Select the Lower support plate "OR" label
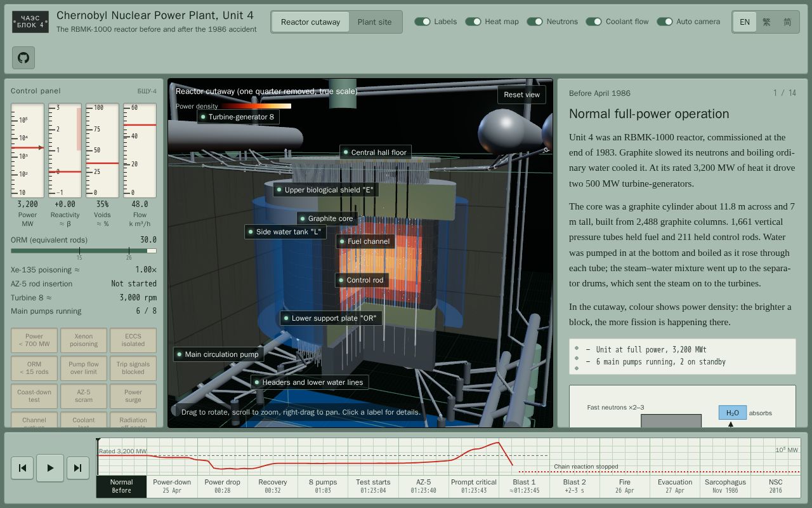Viewport: 812px width, 508px height. pos(331,318)
